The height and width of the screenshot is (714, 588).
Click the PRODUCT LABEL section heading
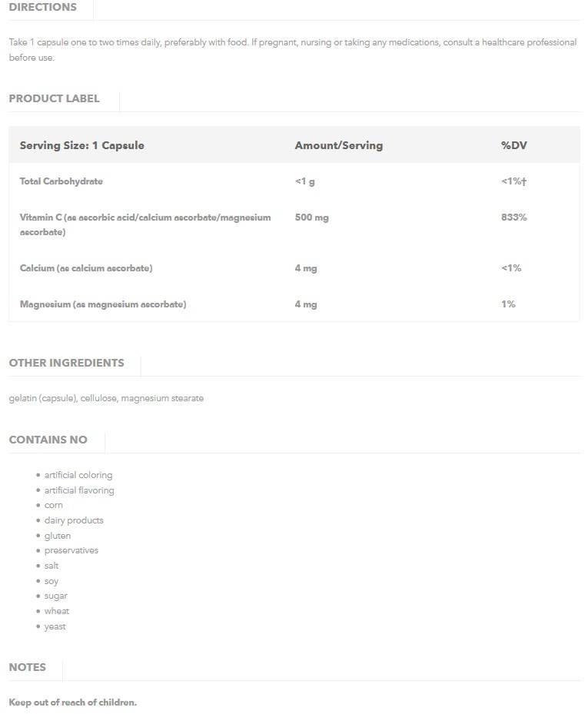coord(54,98)
